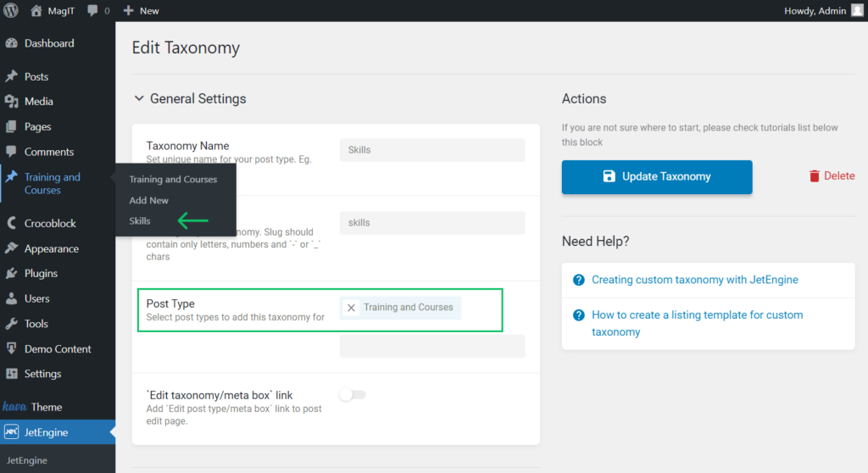
Task: Select Training and Courses in flyout submenu
Action: tap(173, 180)
